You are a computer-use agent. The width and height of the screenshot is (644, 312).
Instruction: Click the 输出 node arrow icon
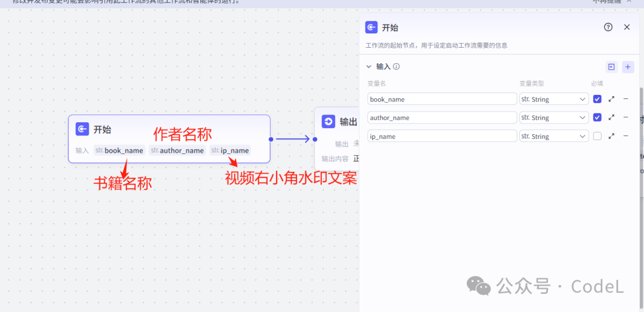[328, 122]
